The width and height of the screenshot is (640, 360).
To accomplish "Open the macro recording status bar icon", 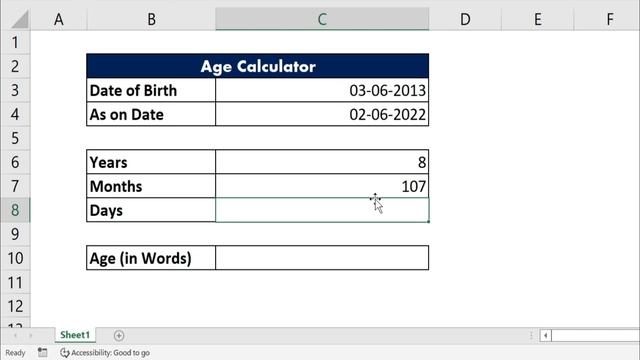I will [x=42, y=352].
